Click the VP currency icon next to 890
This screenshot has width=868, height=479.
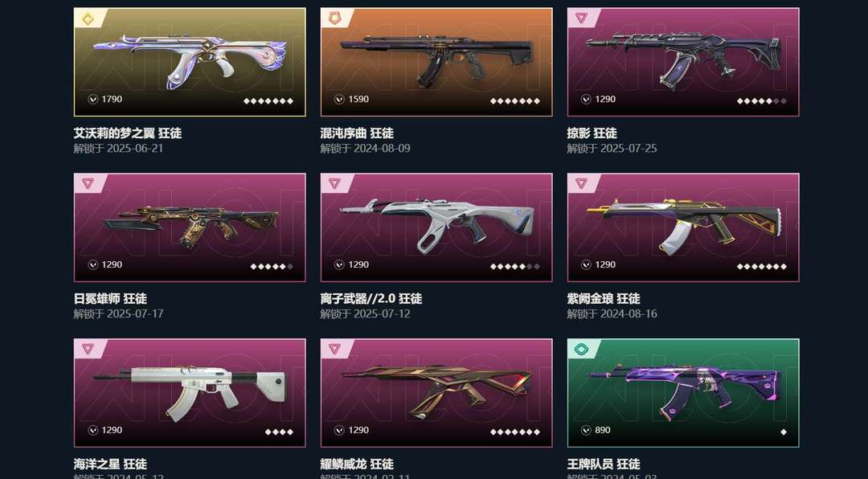pos(586,430)
